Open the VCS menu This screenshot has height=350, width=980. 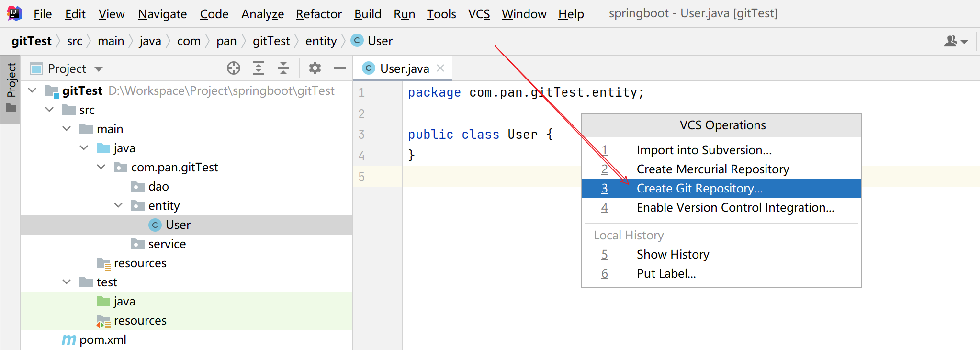[479, 14]
